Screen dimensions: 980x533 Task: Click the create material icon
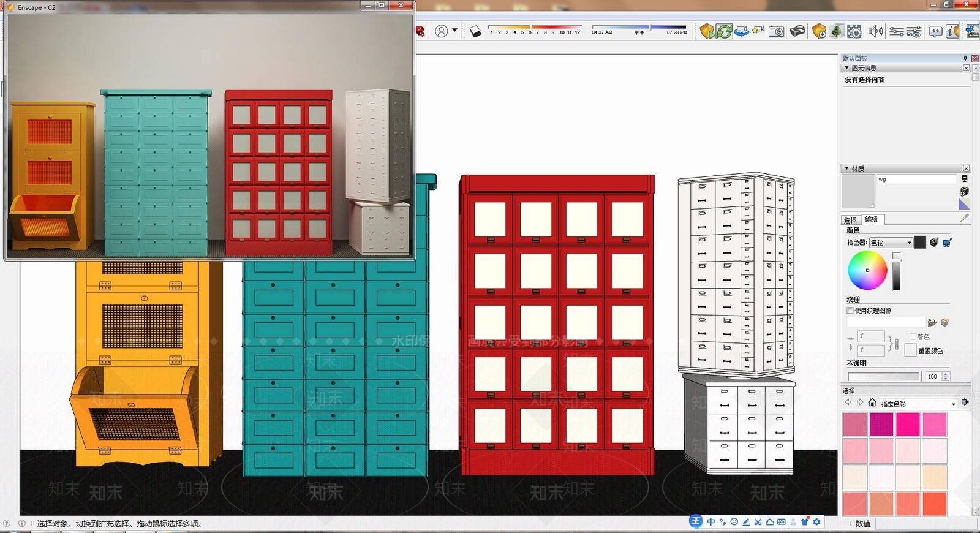click(964, 192)
